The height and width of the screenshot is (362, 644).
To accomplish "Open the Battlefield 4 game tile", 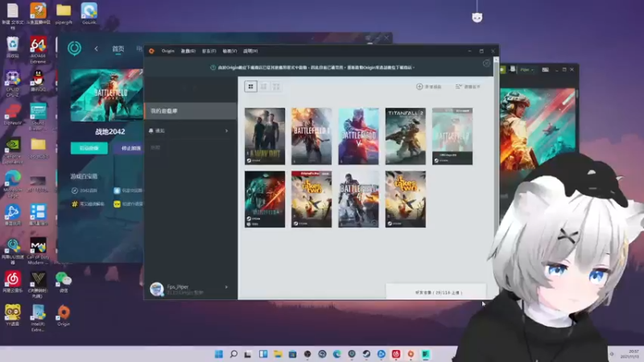I will coord(358,200).
